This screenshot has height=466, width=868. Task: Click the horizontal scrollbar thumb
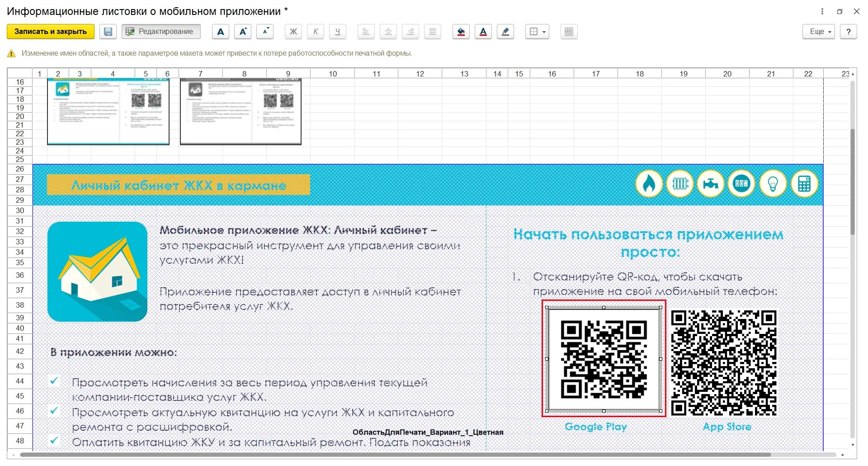[396, 455]
